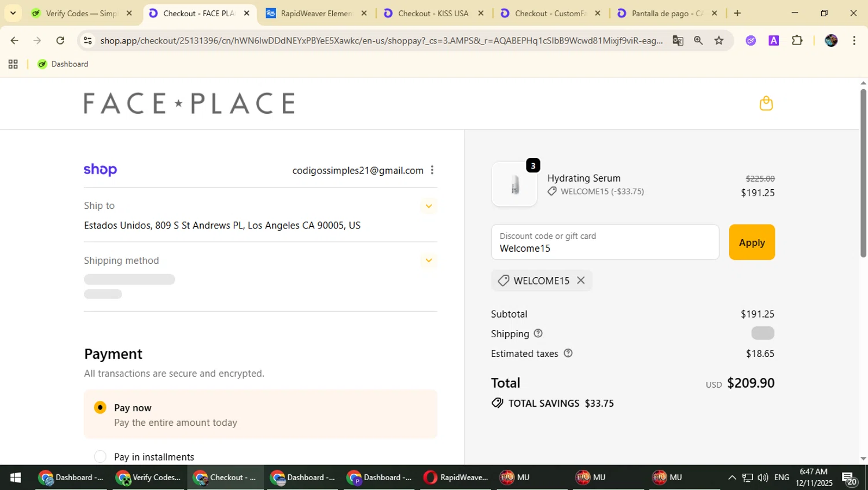This screenshot has height=490, width=868.
Task: Click the codigossimples21@gmail.com email text
Action: point(358,170)
